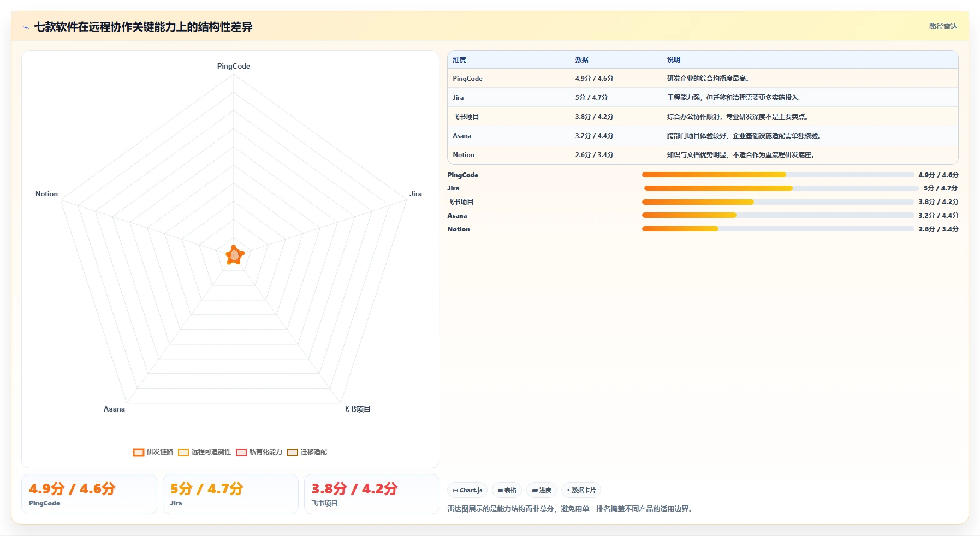Click description starting 知识与文档优势明显
This screenshot has height=536, width=980.
pyautogui.click(x=741, y=155)
